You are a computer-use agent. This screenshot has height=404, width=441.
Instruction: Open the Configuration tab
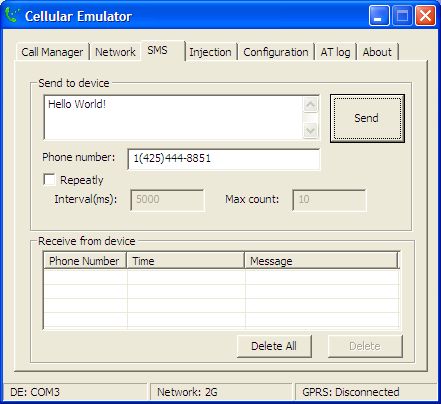pyautogui.click(x=276, y=52)
